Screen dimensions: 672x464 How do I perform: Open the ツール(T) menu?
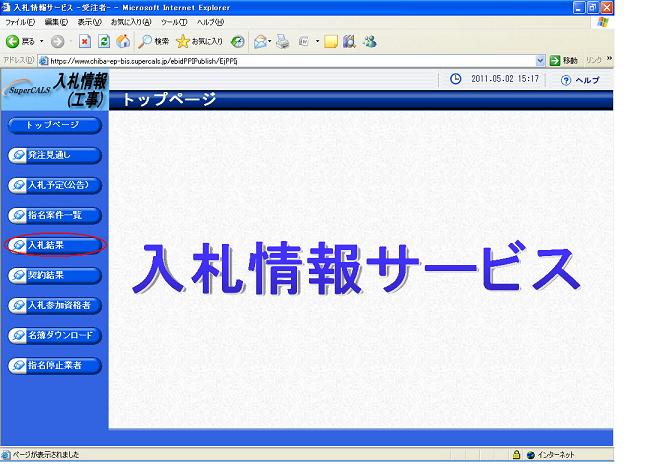[174, 22]
